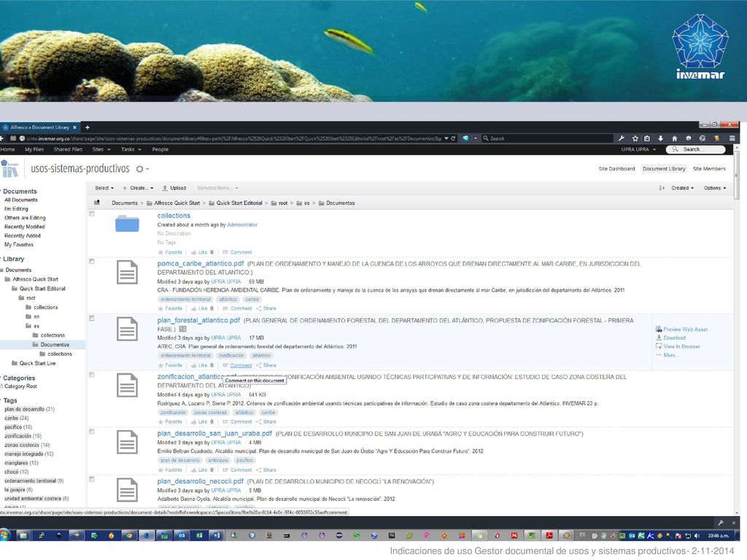Open the plan_desarrollo_necocli.pdf link

coord(201,481)
